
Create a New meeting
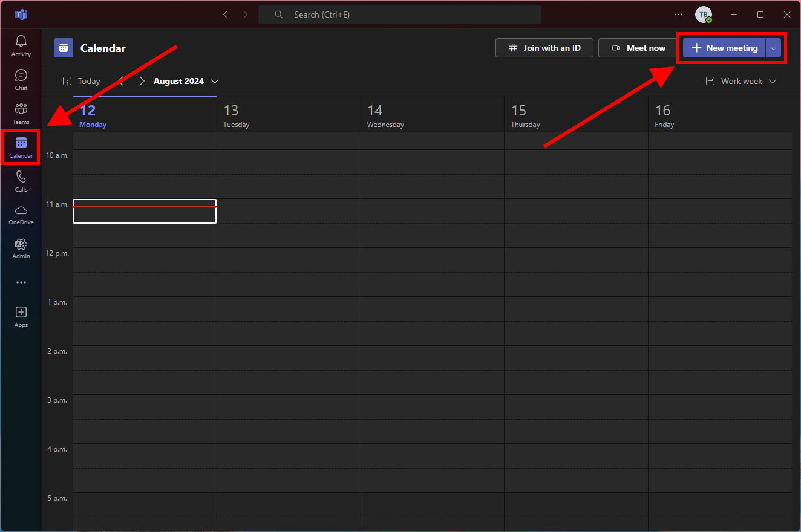[724, 48]
